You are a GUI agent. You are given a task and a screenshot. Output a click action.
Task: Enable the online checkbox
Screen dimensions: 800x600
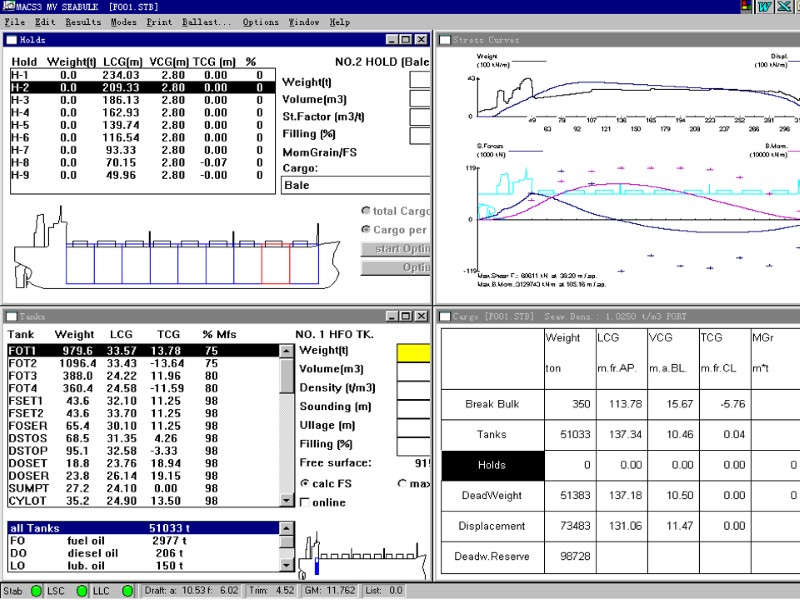[305, 502]
